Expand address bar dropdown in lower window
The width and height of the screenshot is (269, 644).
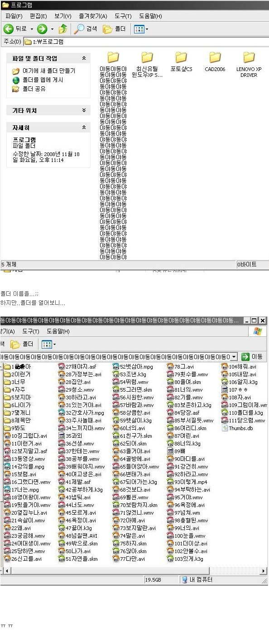[234, 357]
